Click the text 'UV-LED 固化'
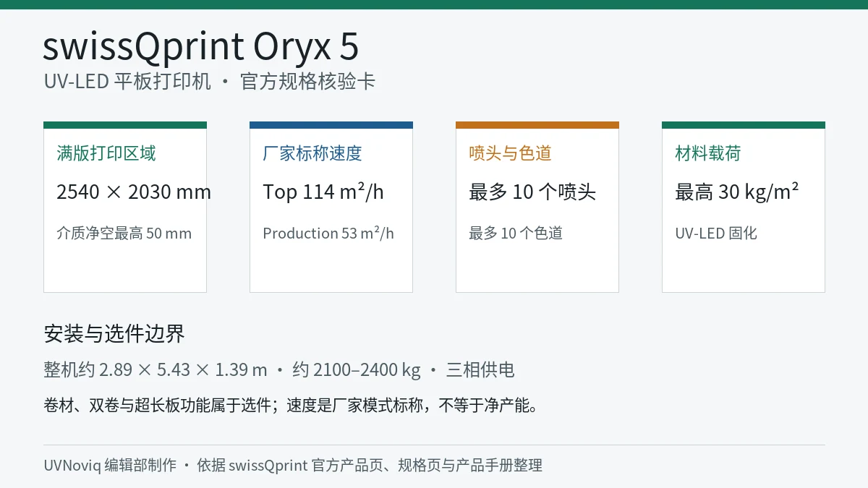 point(716,234)
